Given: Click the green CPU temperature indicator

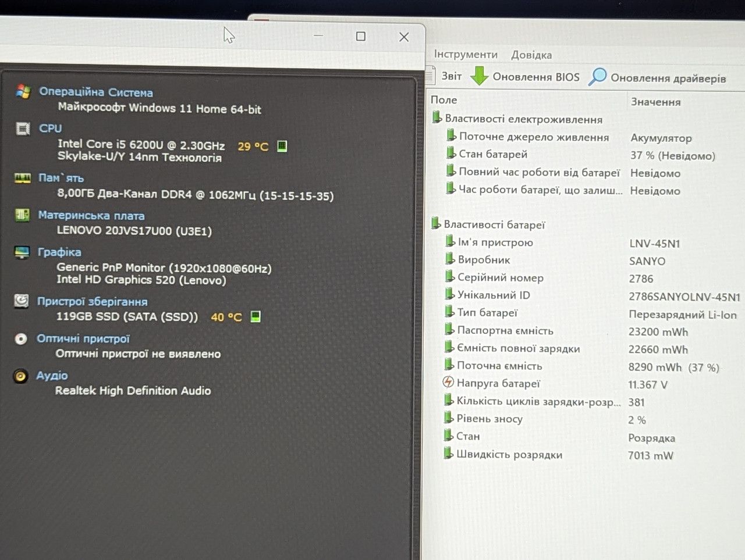Looking at the screenshot, I should [282, 146].
